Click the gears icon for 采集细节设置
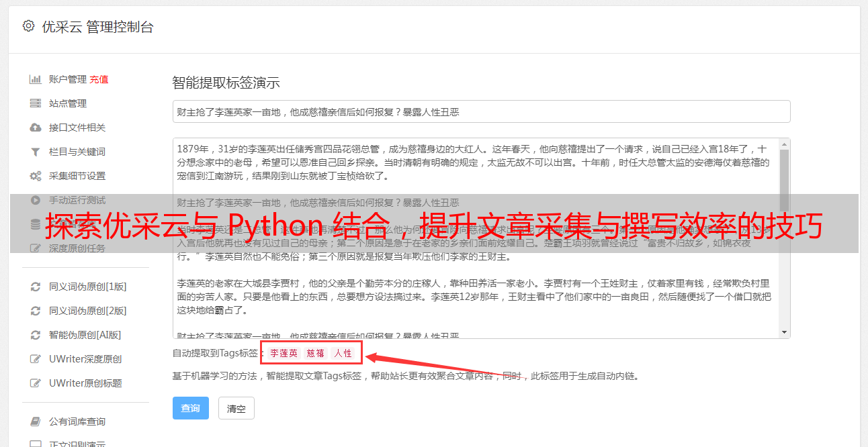This screenshot has width=868, height=447. point(36,176)
